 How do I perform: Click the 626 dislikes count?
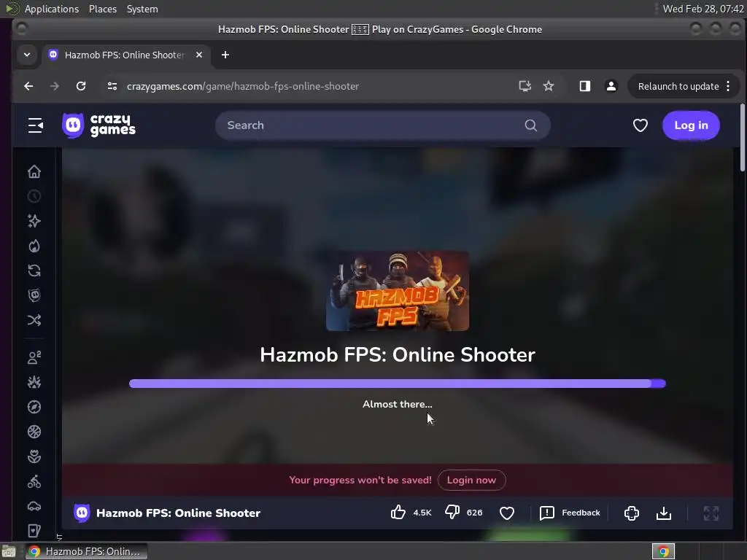[x=474, y=513]
